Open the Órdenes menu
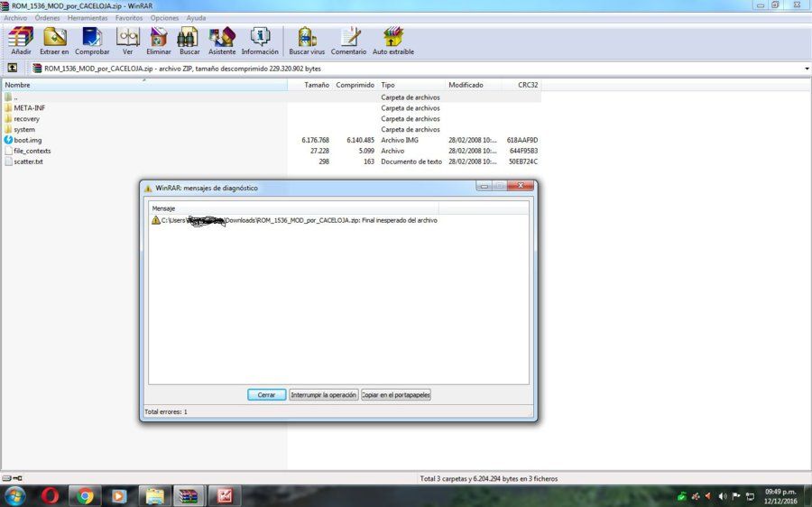Screen dimensions: 812x507 tap(47, 18)
